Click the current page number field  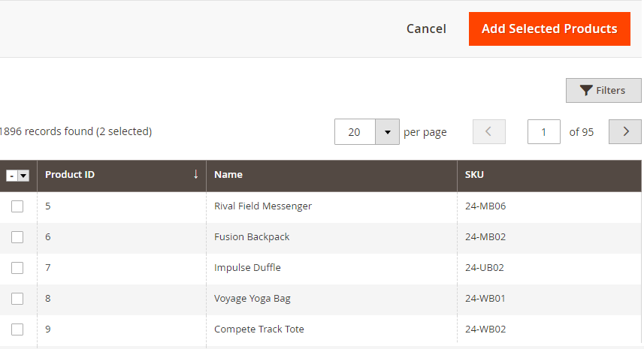[x=543, y=132]
